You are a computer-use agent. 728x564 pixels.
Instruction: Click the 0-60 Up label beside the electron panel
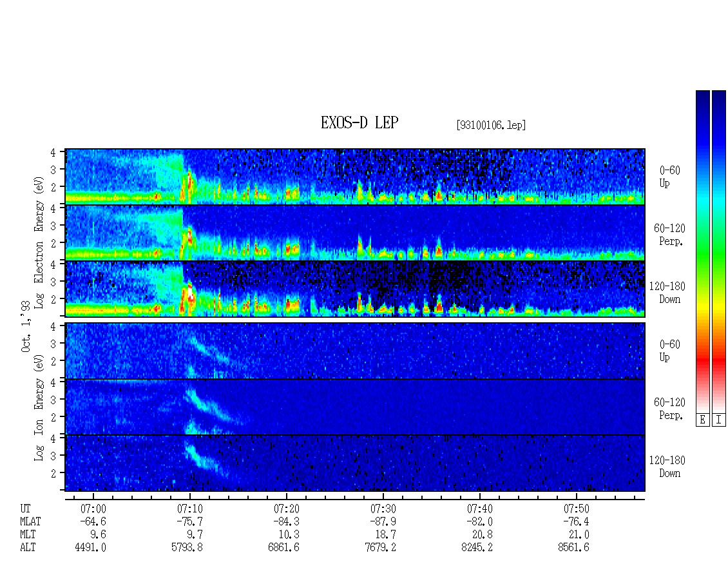click(x=669, y=177)
